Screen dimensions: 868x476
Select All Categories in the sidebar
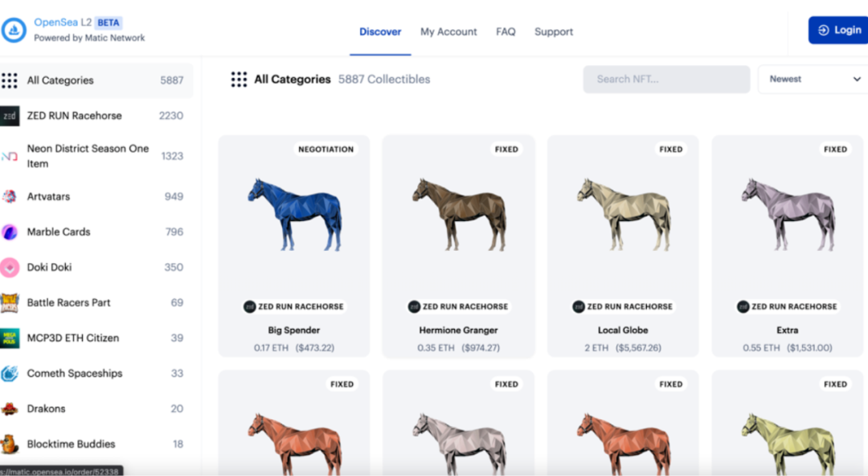coord(60,80)
